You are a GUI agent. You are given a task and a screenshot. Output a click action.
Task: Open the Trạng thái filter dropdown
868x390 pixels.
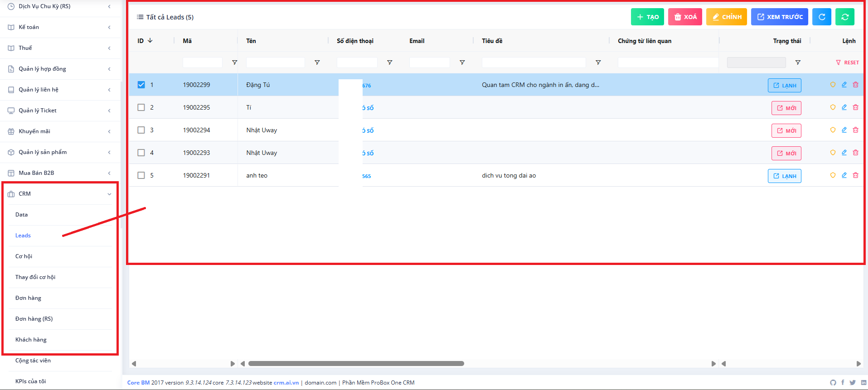coord(756,63)
